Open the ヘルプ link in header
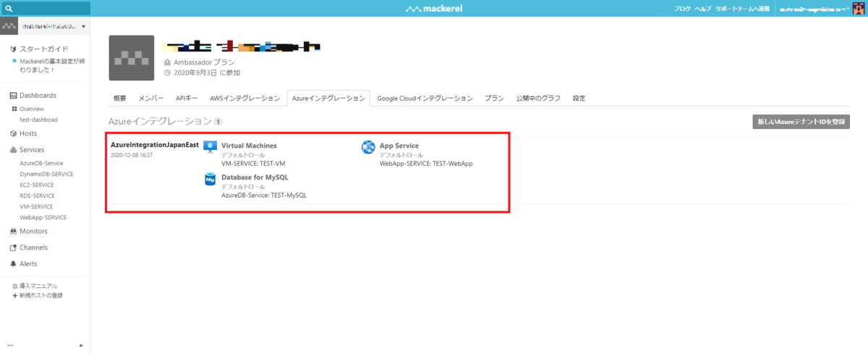The image size is (868, 354). (x=702, y=9)
